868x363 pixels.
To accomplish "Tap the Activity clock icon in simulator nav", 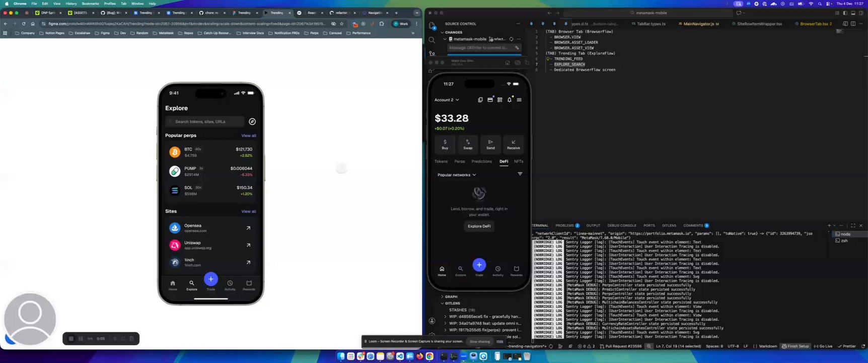I will [x=498, y=269].
